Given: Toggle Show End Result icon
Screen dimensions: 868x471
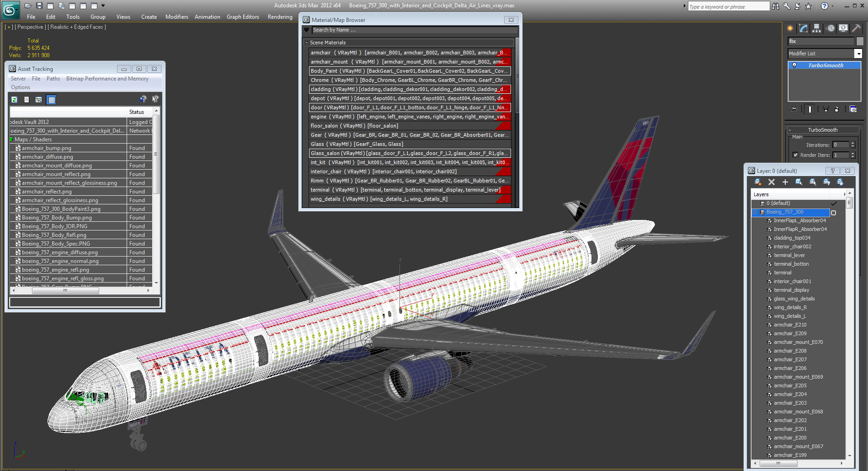Looking at the screenshot, I should (x=809, y=109).
